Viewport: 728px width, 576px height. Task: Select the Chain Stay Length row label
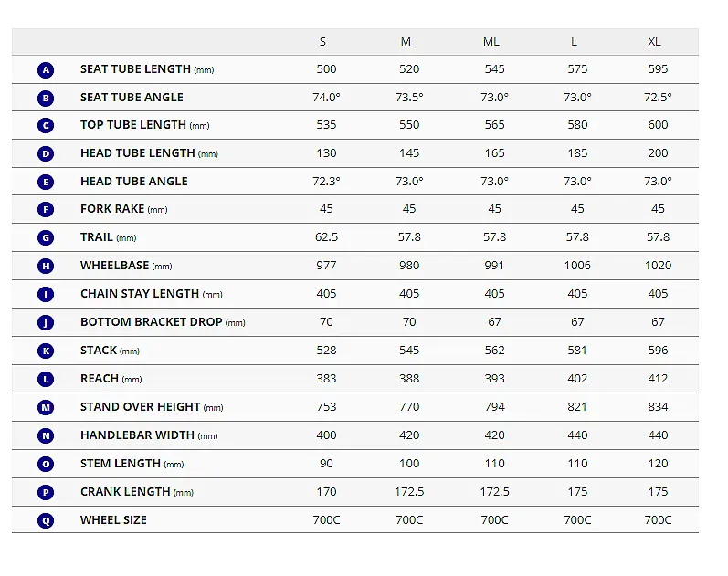pos(152,294)
